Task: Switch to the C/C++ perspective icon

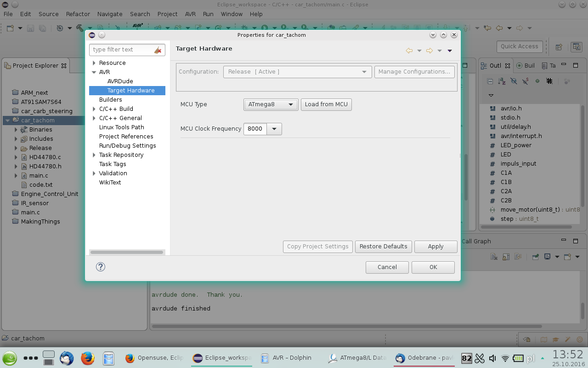Action: click(x=577, y=46)
